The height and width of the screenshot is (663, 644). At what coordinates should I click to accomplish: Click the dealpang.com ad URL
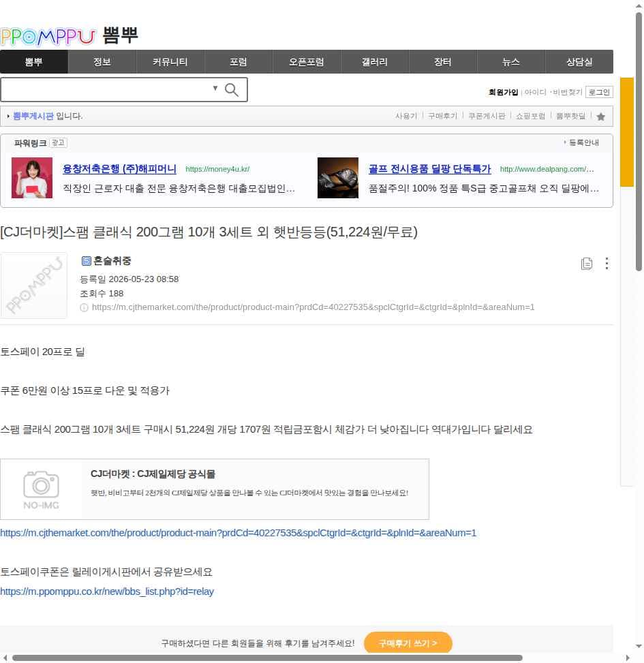(x=547, y=169)
